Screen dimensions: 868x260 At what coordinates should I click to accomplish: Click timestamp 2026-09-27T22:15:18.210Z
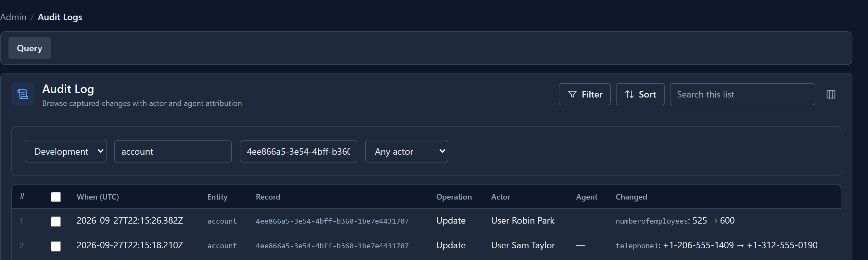[x=130, y=245]
